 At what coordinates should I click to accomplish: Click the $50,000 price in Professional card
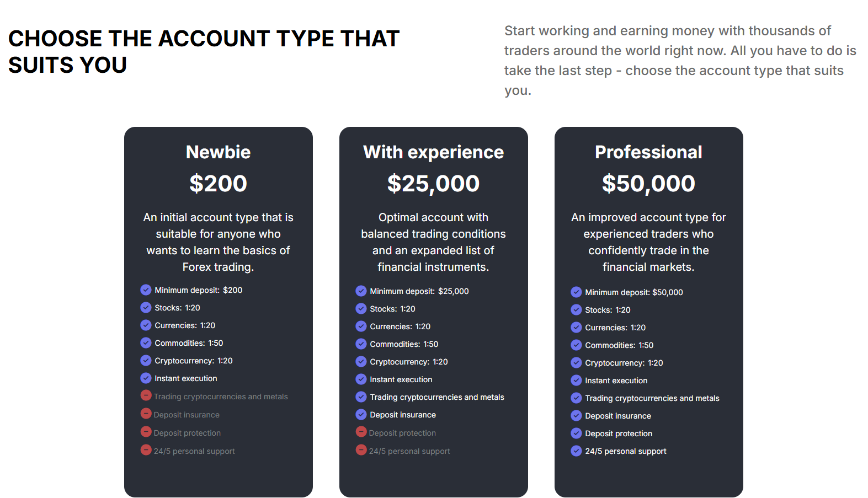[648, 184]
